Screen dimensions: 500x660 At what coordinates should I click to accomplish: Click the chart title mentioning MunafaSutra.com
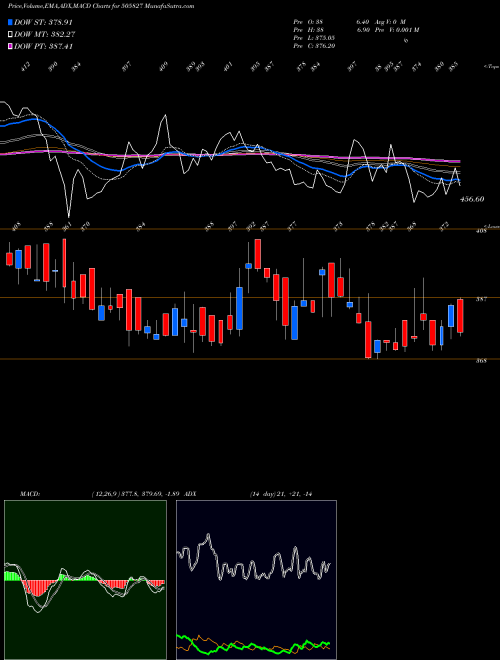point(101,7)
